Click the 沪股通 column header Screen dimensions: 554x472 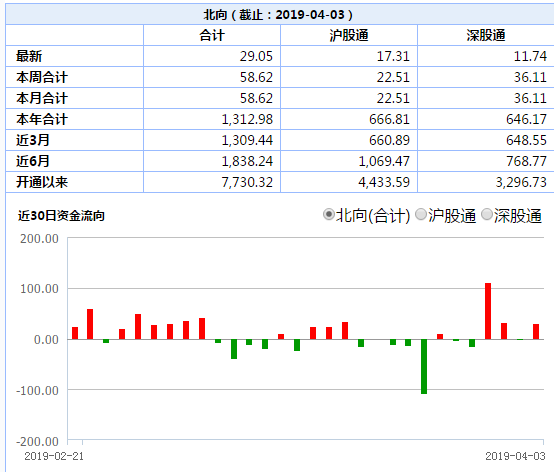349,35
